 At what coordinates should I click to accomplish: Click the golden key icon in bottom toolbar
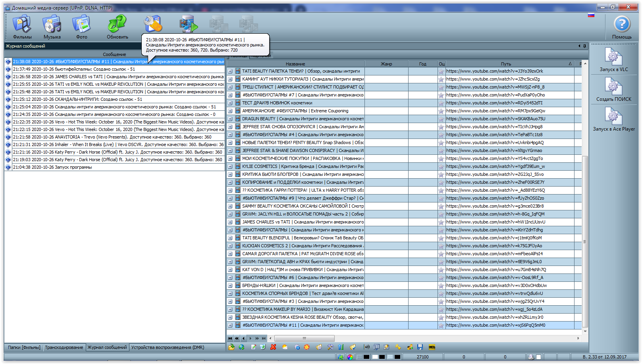point(398,347)
